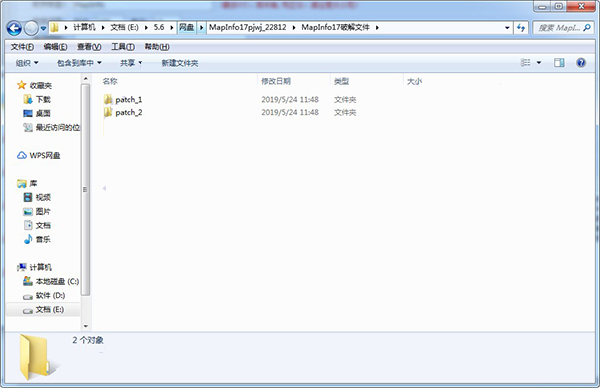Open recent locations dropdown next to forward arrow
This screenshot has height=388, width=600.
click(x=43, y=28)
